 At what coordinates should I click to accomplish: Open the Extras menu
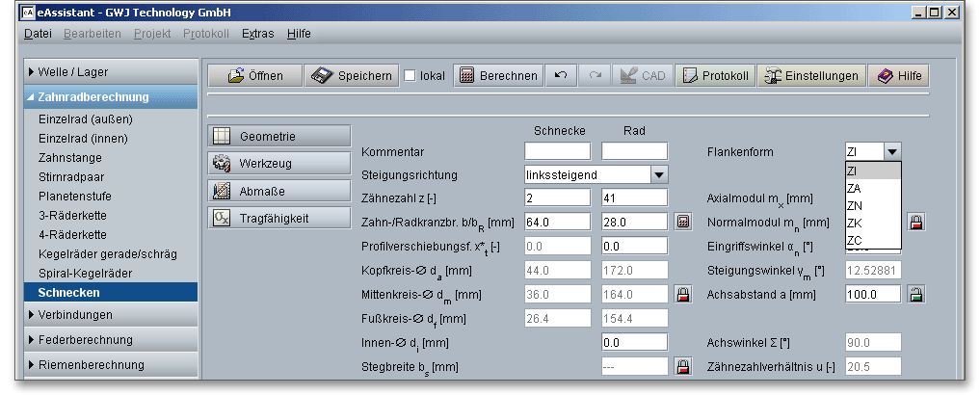point(257,33)
